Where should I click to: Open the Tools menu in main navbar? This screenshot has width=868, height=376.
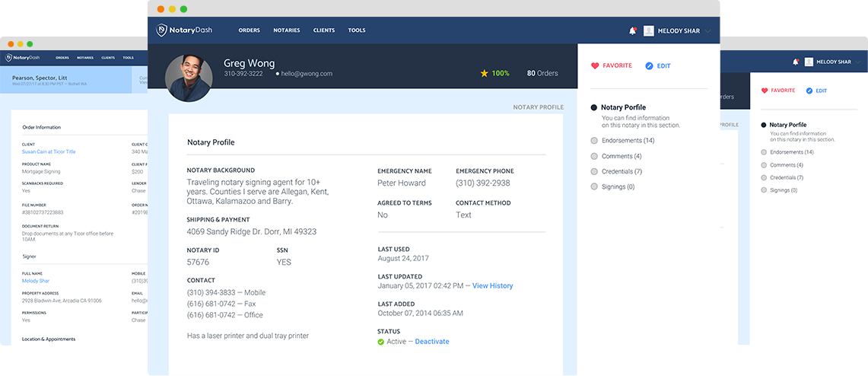(357, 30)
